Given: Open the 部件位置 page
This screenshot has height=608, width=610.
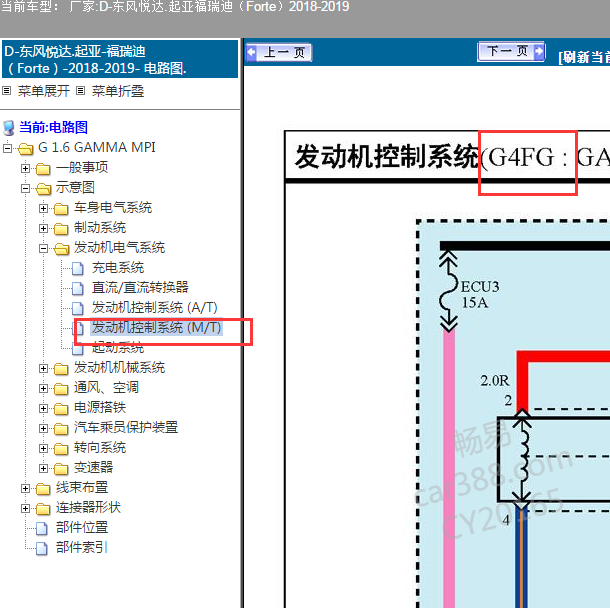Looking at the screenshot, I should click(82, 528).
